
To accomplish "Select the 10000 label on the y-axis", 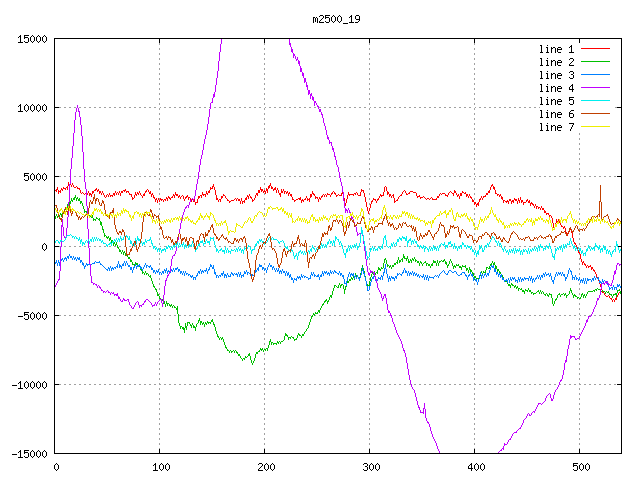I will click(x=32, y=108).
